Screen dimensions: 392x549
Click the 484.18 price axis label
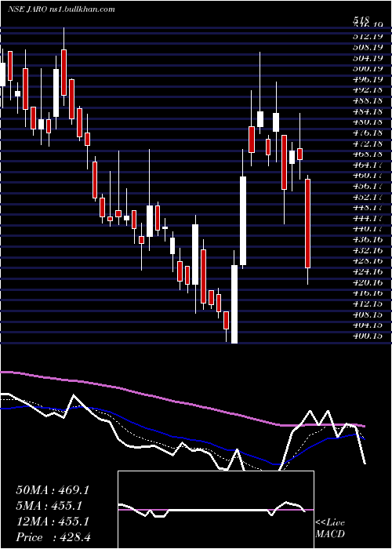(x=368, y=111)
